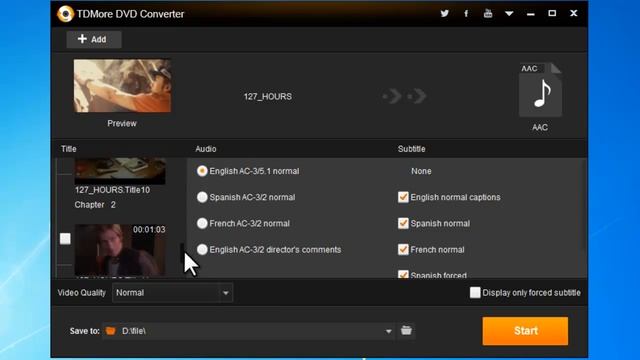The height and width of the screenshot is (360, 640).
Task: Click the Title column header
Action: pyautogui.click(x=69, y=149)
